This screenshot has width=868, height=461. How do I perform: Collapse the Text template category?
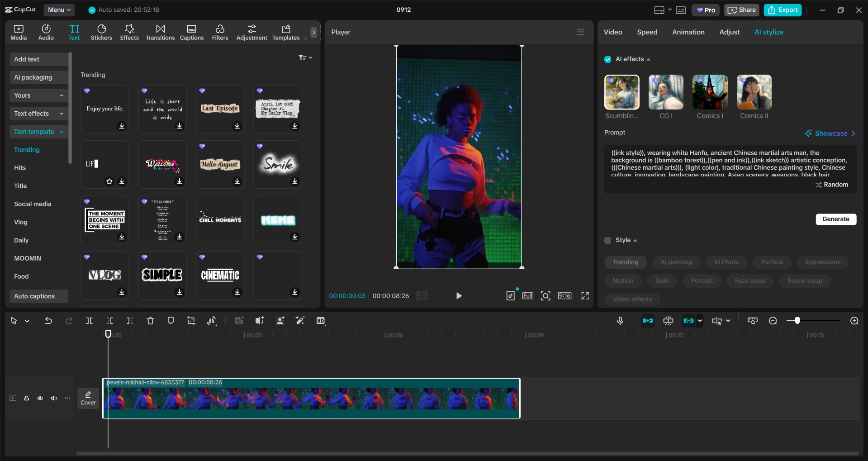tap(39, 132)
